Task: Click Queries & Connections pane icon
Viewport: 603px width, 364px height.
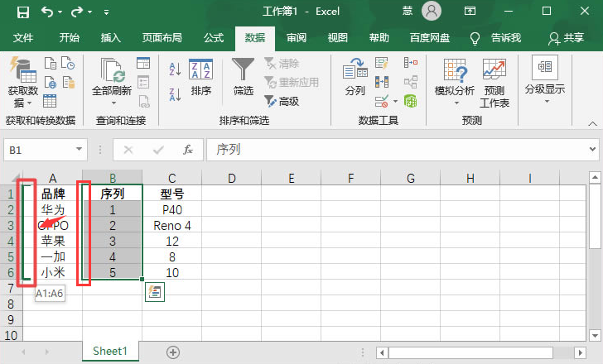Action: click(x=143, y=63)
